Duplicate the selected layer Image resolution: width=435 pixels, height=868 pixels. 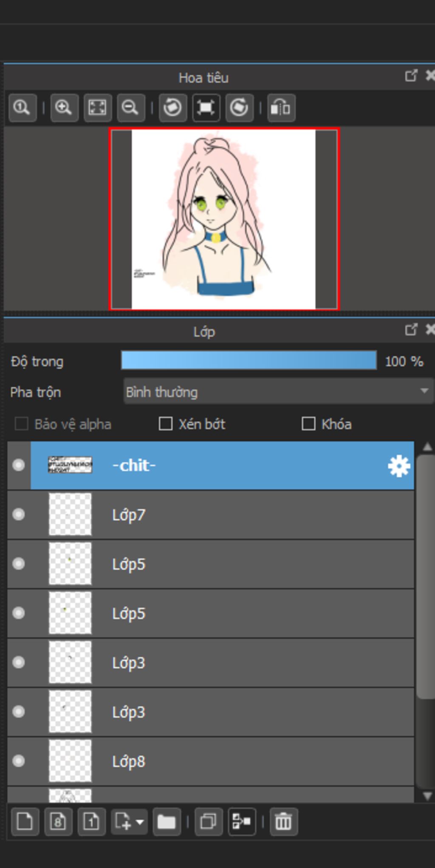(x=208, y=822)
